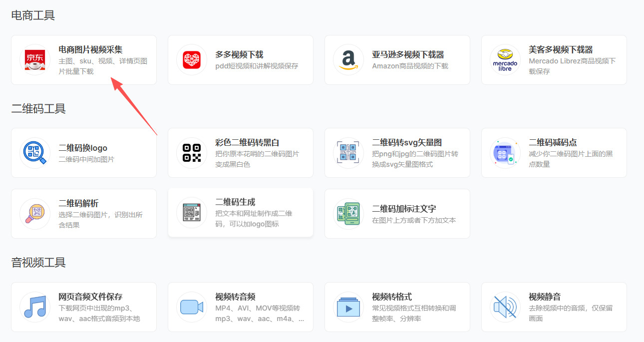Open the 电商图片视频采集 tool
Viewport: 644px width, 342px height.
click(84, 60)
